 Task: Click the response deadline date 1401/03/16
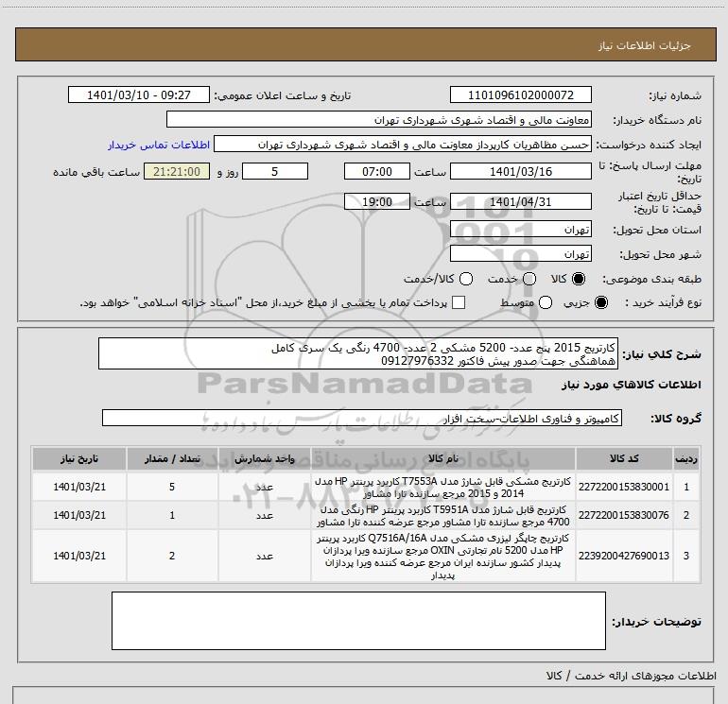520,171
